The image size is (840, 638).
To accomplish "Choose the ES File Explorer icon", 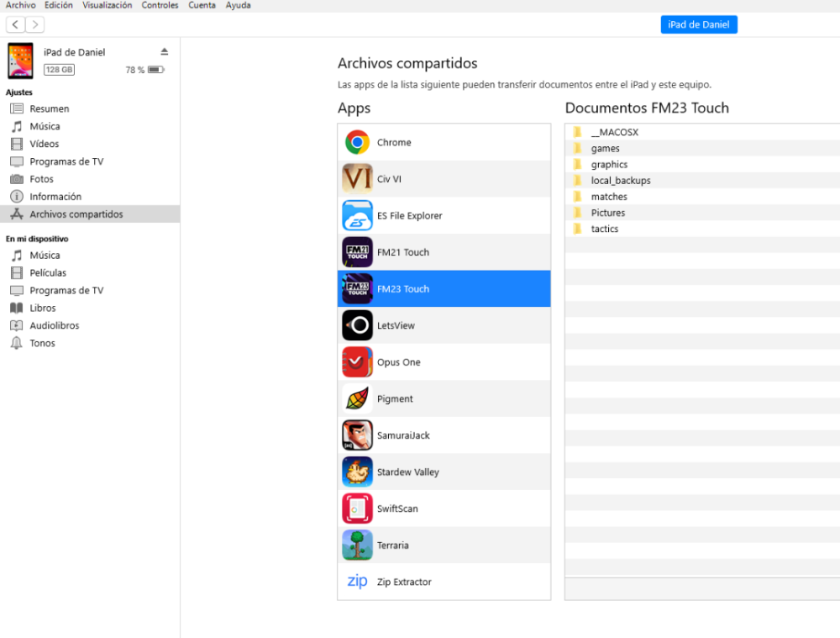I will pos(357,215).
